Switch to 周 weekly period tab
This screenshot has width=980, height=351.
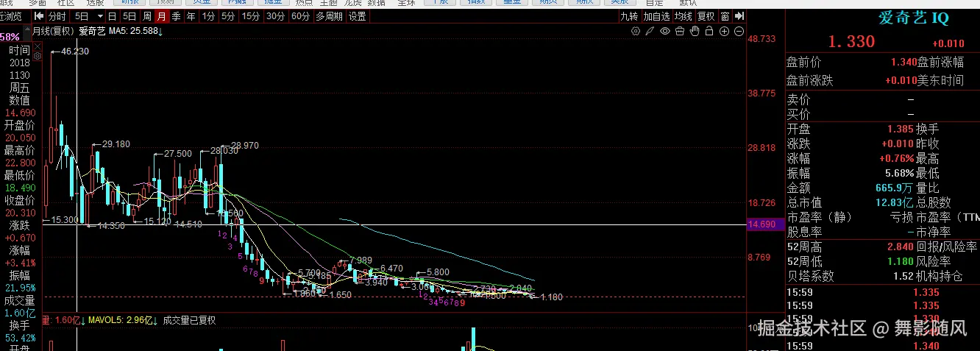[147, 15]
